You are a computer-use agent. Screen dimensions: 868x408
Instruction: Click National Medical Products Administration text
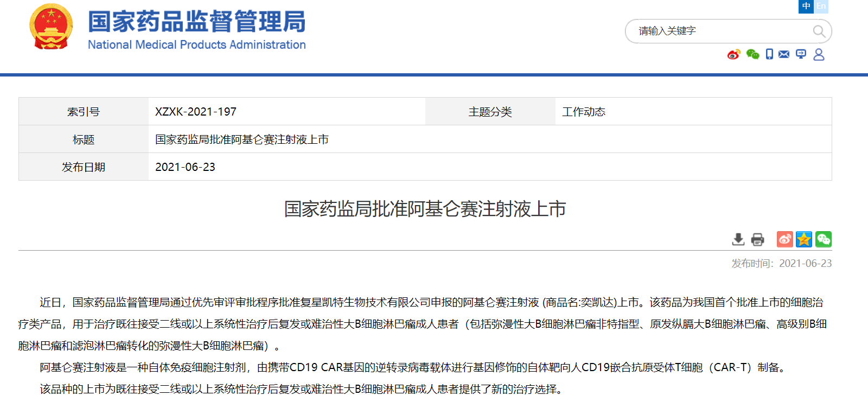click(x=197, y=45)
